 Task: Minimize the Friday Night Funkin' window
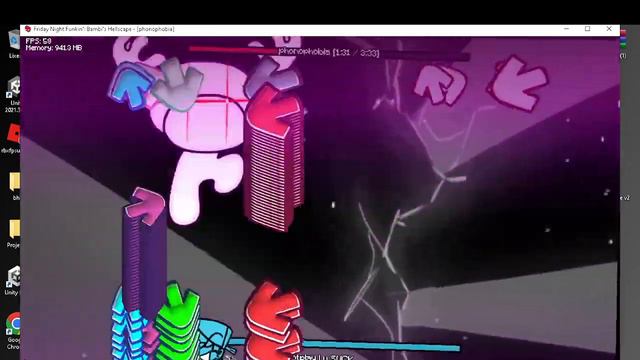pyautogui.click(x=566, y=29)
